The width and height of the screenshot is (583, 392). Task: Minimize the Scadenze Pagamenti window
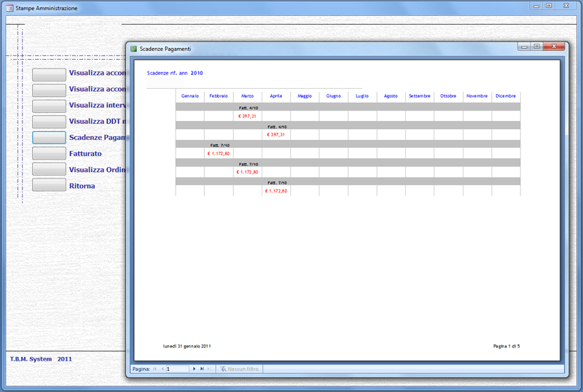524,46
